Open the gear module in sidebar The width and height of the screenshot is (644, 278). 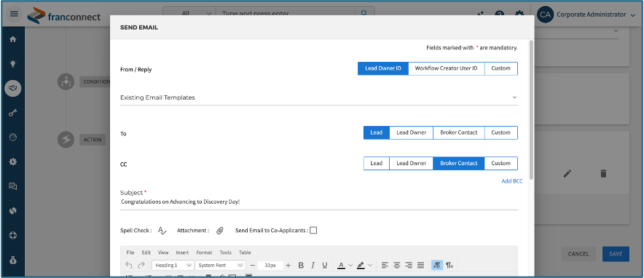(x=12, y=162)
